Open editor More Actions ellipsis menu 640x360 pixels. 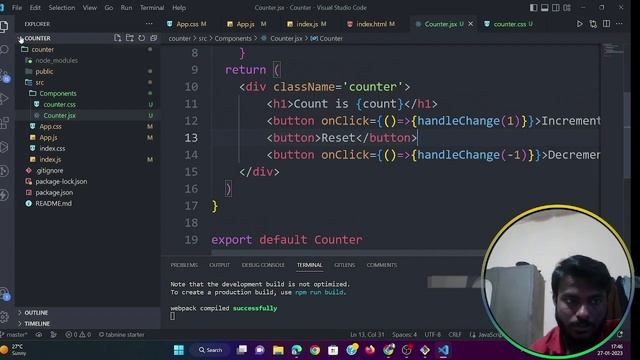(619, 24)
